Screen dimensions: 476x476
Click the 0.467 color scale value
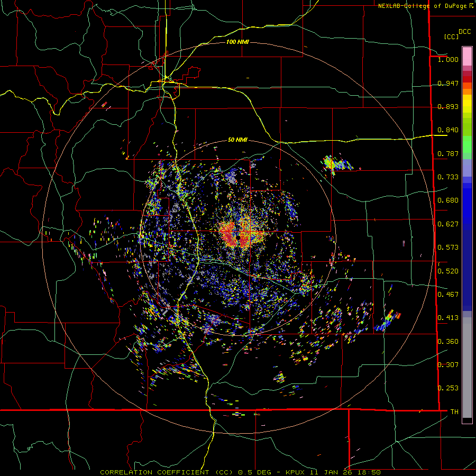coord(448,295)
